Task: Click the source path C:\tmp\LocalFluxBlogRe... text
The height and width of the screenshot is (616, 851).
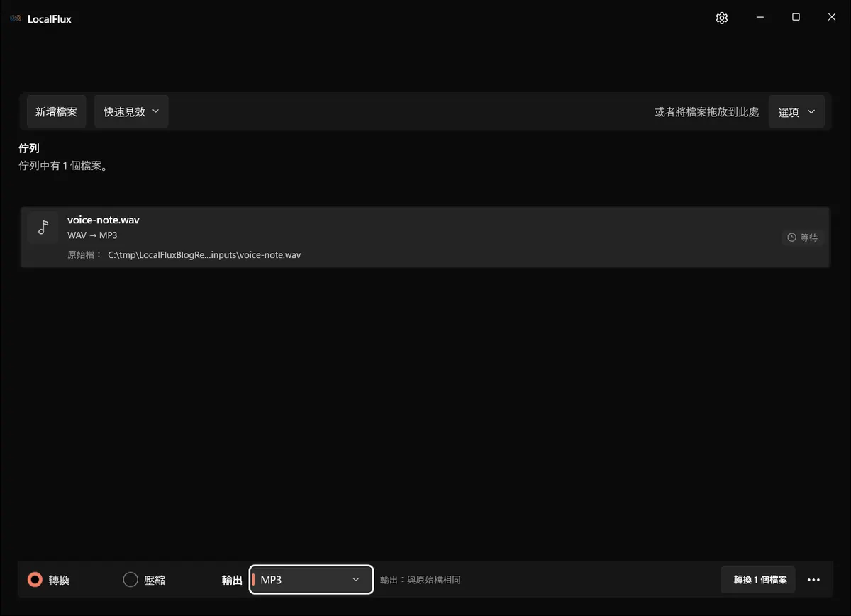Action: tap(204, 254)
